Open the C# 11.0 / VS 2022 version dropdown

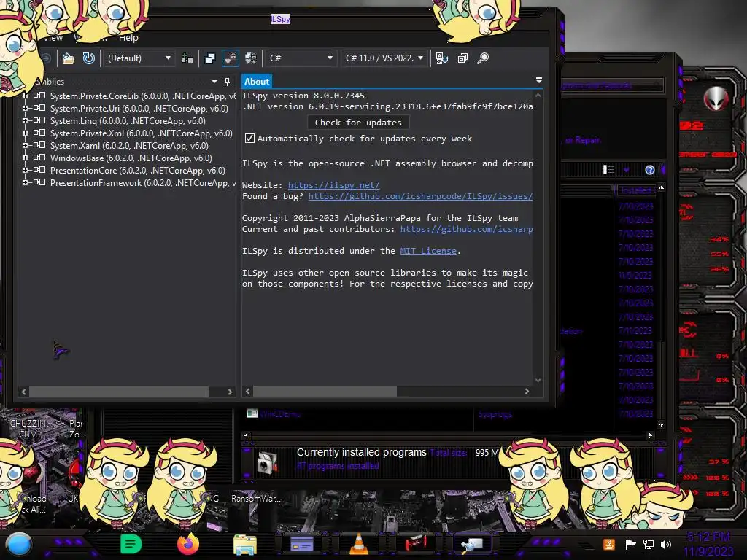click(384, 58)
